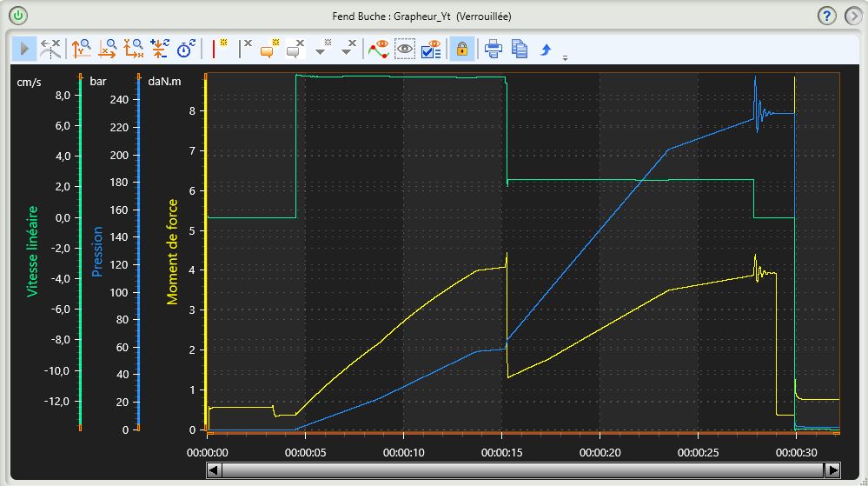This screenshot has height=486, width=868.
Task: Auto-zoom the X axis
Action: 108,49
